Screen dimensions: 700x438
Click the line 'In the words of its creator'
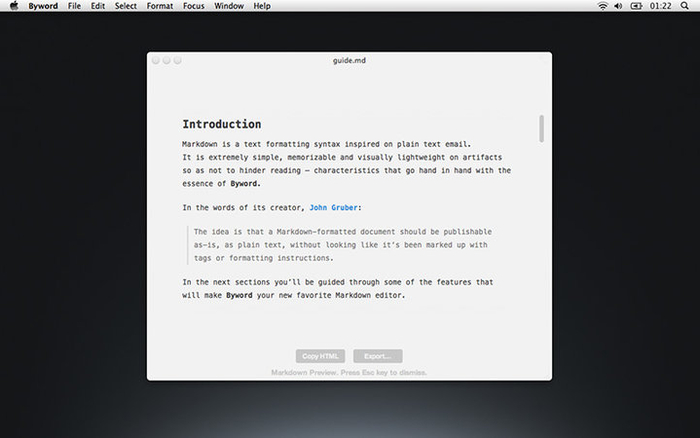271,208
